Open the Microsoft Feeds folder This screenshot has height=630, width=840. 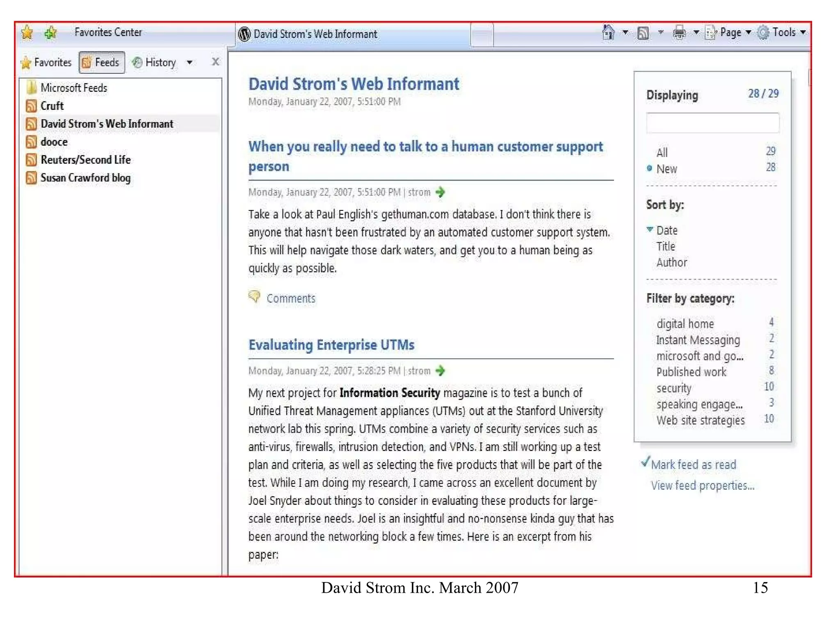tap(73, 88)
